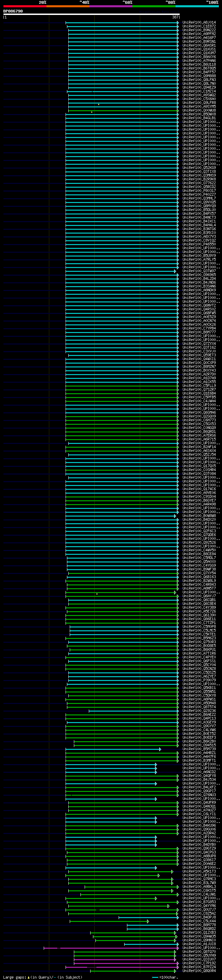Select UniRef100_P80317 label
The image size is (222, 980).
click(199, 191)
